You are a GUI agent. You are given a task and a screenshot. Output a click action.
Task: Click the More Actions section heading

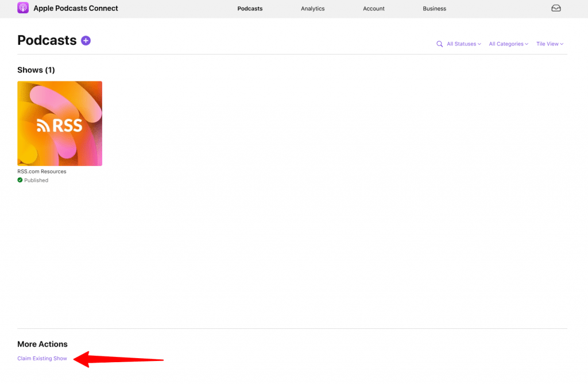[x=42, y=344]
